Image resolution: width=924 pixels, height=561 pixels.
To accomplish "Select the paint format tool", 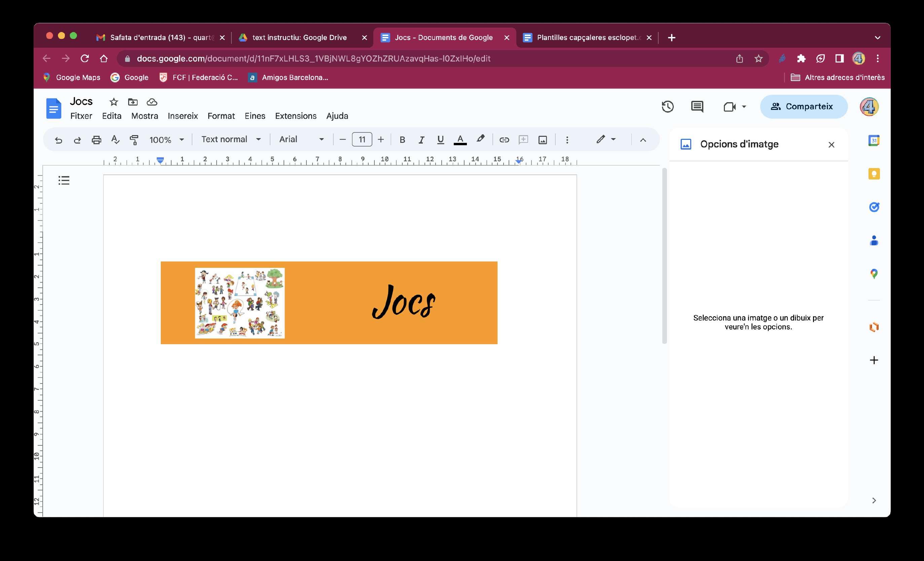I will click(x=134, y=140).
